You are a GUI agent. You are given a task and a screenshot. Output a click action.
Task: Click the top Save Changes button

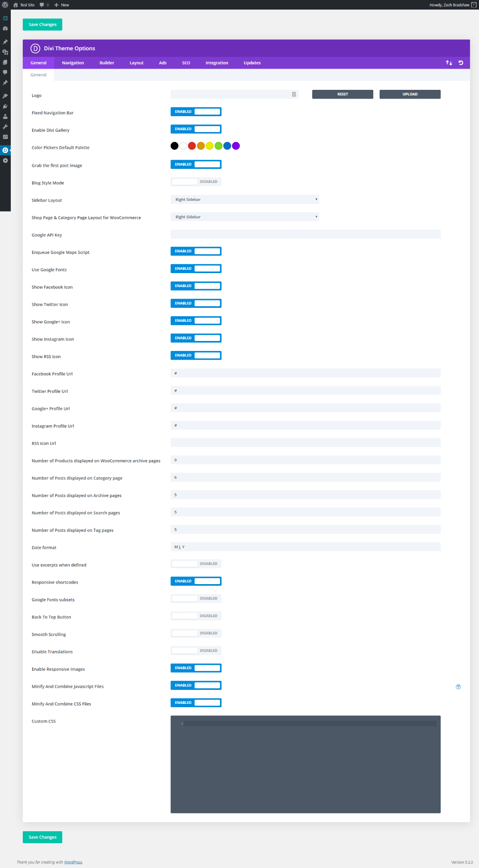[42, 24]
